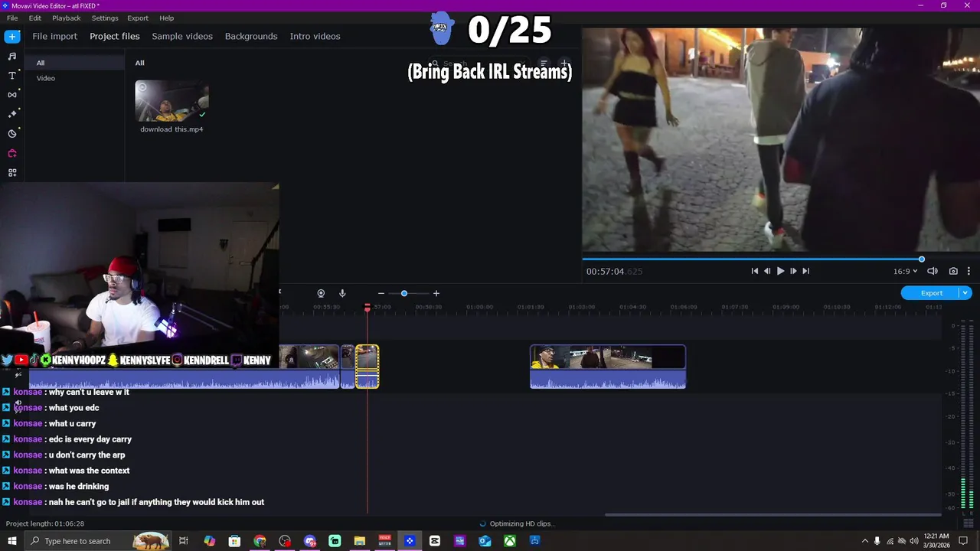The width and height of the screenshot is (980, 551).
Task: Click the timeline horizontal scrollbar
Action: pos(773,514)
